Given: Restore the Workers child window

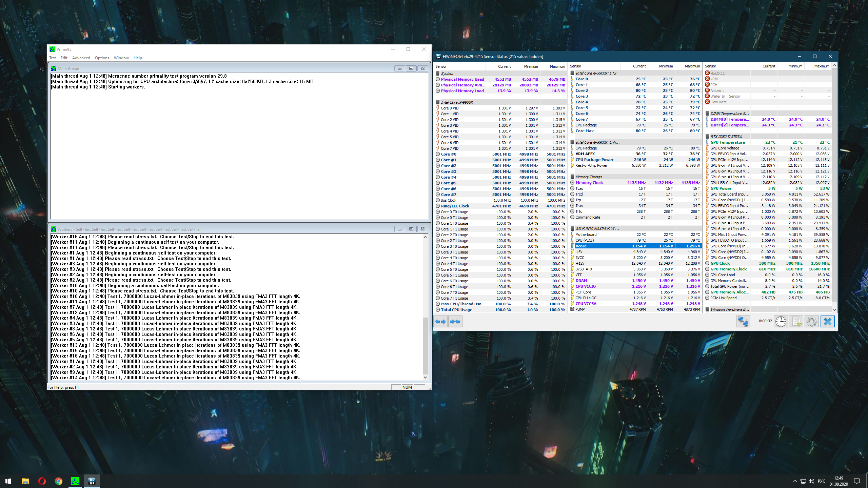Looking at the screenshot, I should point(411,229).
